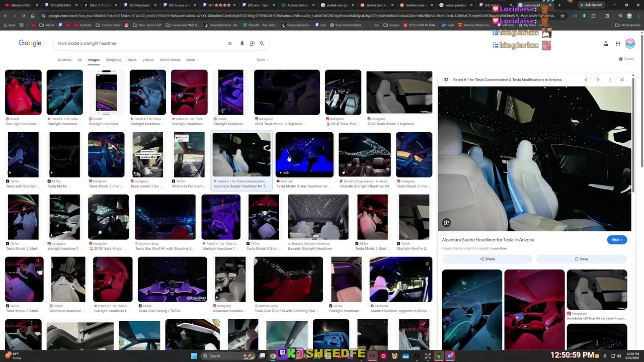Open Ultimate Starlight Headliner Kit result
The width and height of the screenshot is (644, 362).
click(x=364, y=155)
